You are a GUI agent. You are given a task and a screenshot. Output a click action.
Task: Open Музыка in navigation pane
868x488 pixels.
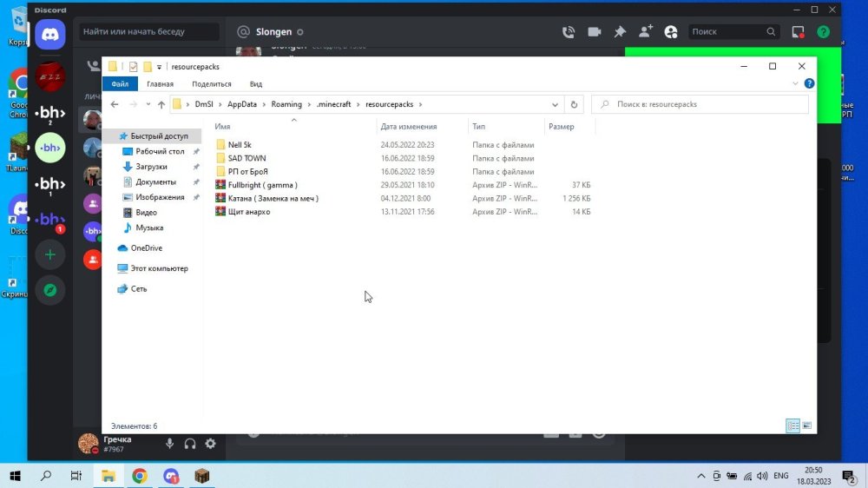tap(149, 228)
